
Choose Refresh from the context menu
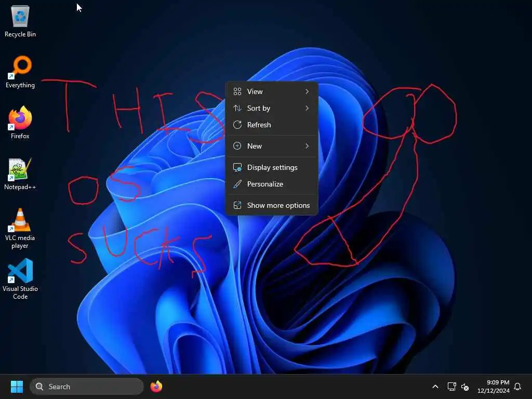click(x=271, y=125)
